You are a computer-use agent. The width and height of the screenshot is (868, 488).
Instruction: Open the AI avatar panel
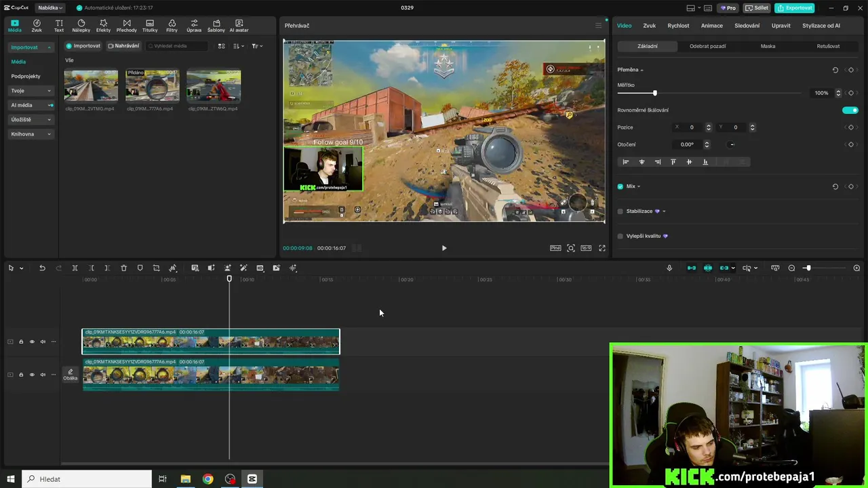[239, 26]
